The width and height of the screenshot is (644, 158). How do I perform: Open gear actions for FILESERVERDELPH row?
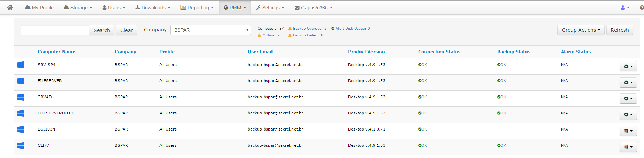[628, 115]
